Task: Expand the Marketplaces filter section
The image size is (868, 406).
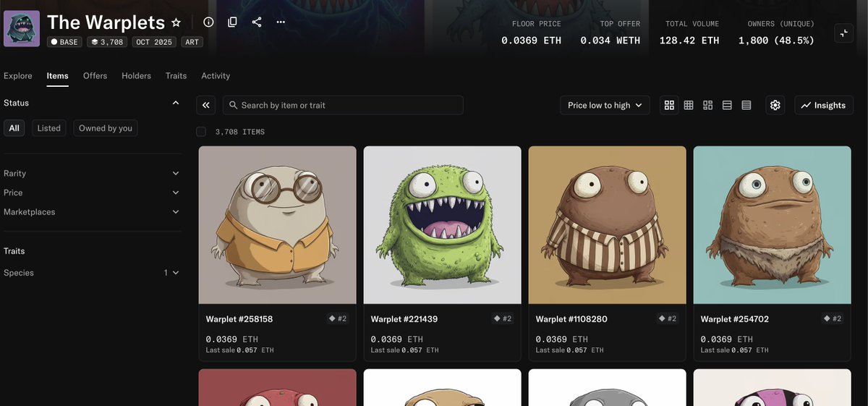Action: pyautogui.click(x=91, y=212)
